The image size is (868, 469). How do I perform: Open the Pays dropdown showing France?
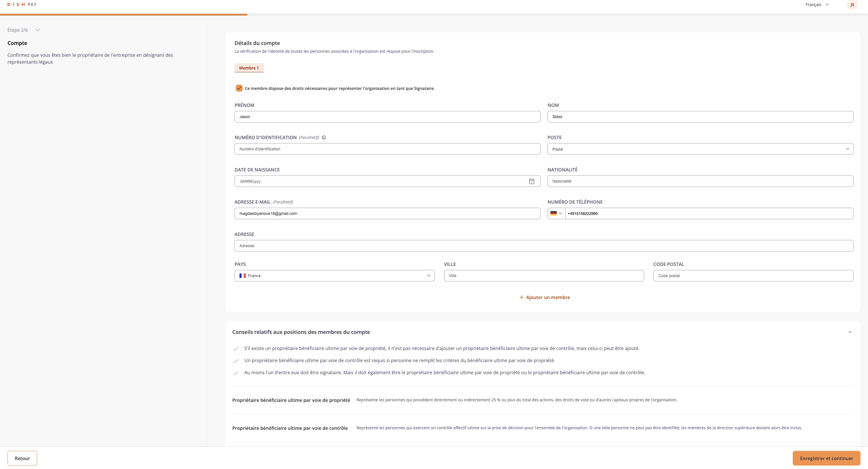pos(334,276)
